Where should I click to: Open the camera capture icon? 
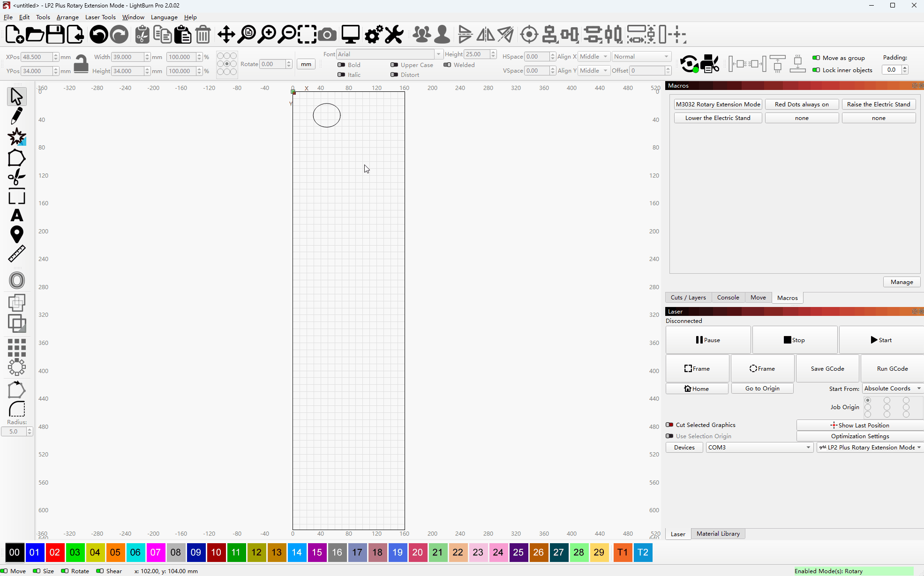[327, 35]
